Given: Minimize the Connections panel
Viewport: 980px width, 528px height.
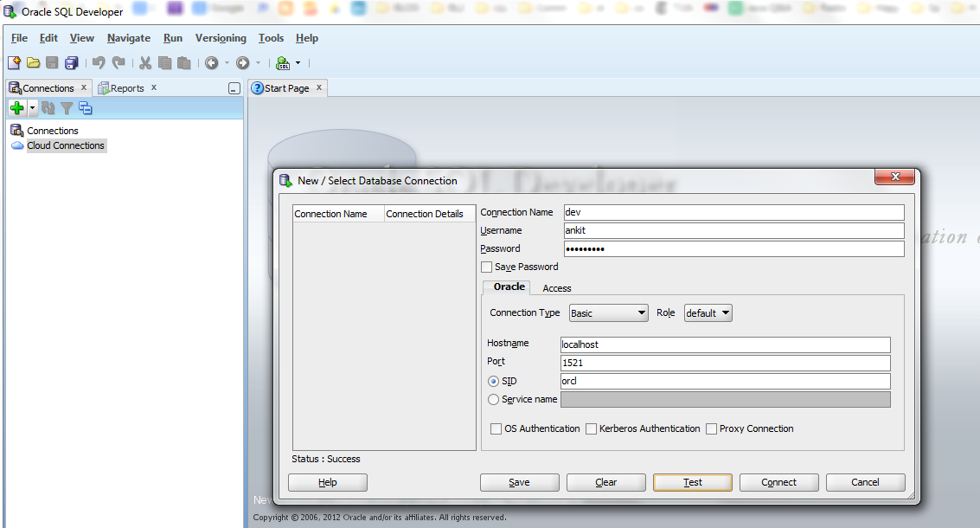Looking at the screenshot, I should click(234, 88).
